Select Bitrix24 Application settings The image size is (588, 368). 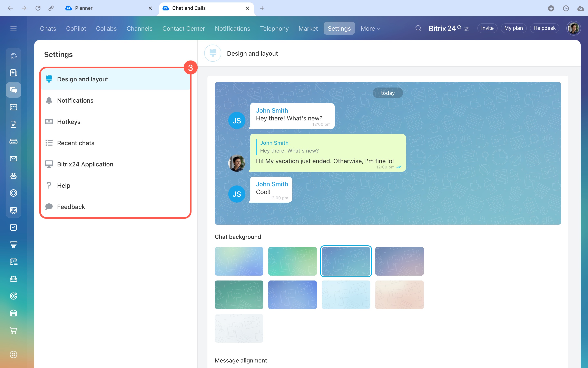point(115,164)
